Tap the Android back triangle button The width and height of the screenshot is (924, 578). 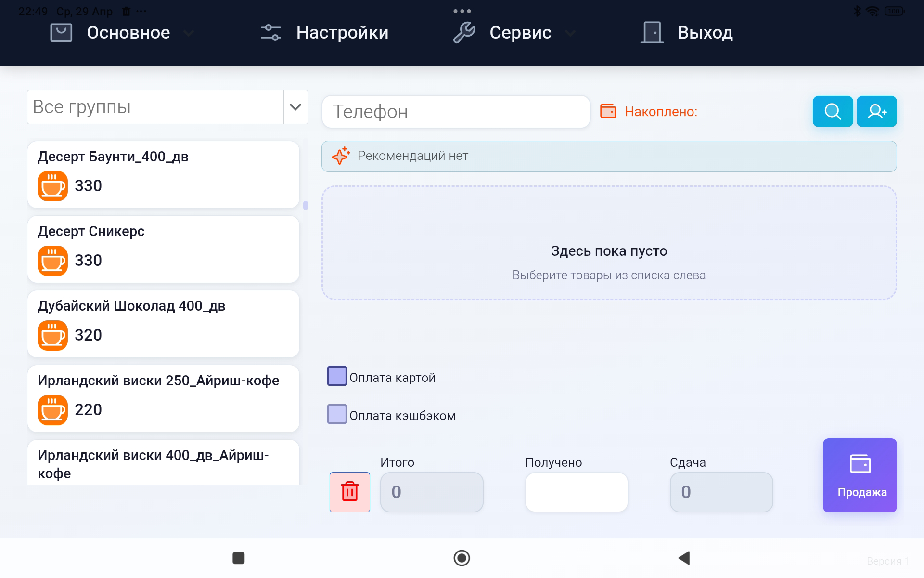[684, 558]
